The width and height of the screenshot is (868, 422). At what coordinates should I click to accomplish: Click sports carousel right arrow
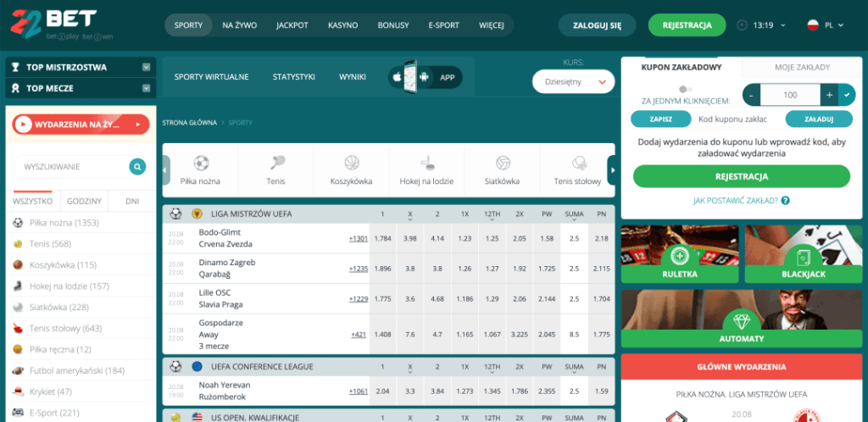612,170
